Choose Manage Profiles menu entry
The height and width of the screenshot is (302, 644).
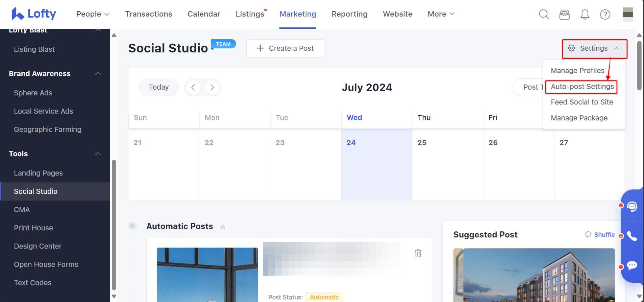click(577, 71)
